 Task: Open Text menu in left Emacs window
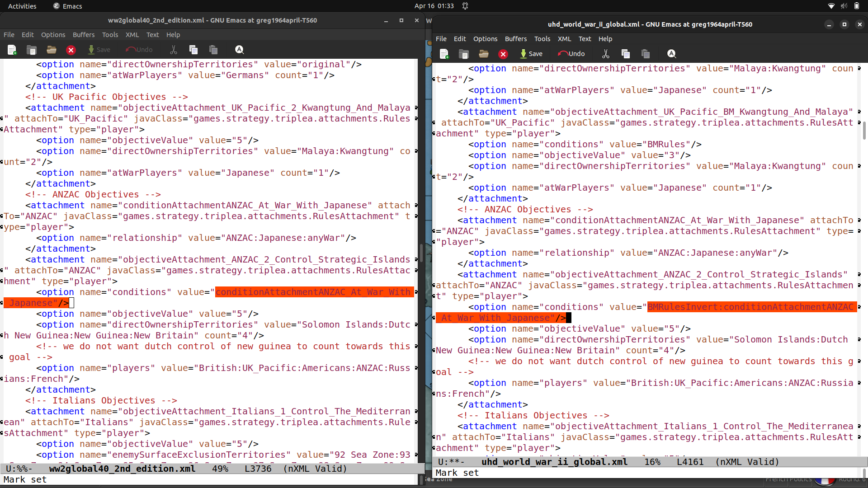click(x=153, y=35)
